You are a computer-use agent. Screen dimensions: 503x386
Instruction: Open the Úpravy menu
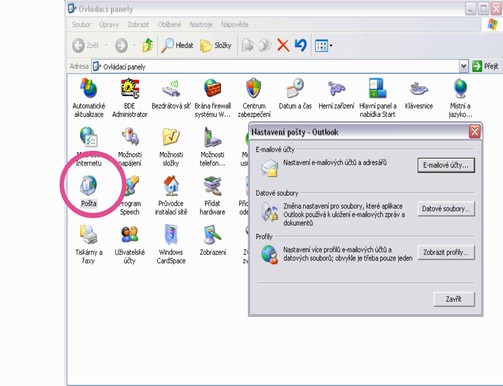tap(109, 25)
